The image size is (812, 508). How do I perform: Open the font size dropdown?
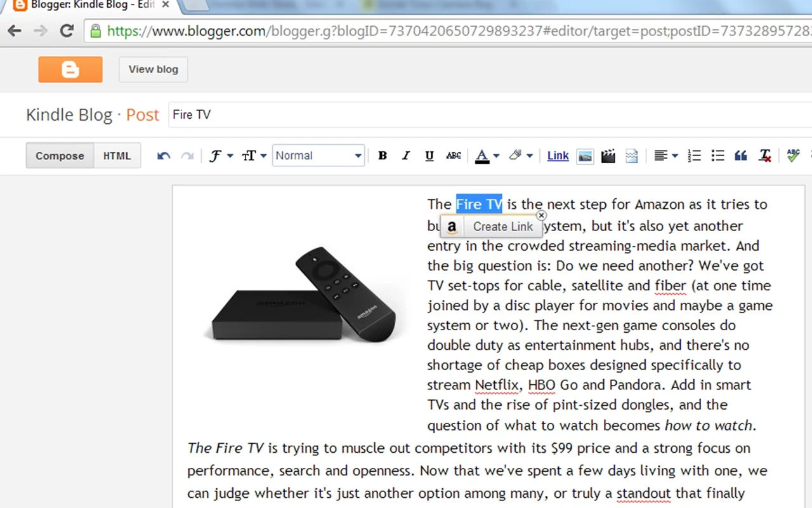pyautogui.click(x=254, y=156)
